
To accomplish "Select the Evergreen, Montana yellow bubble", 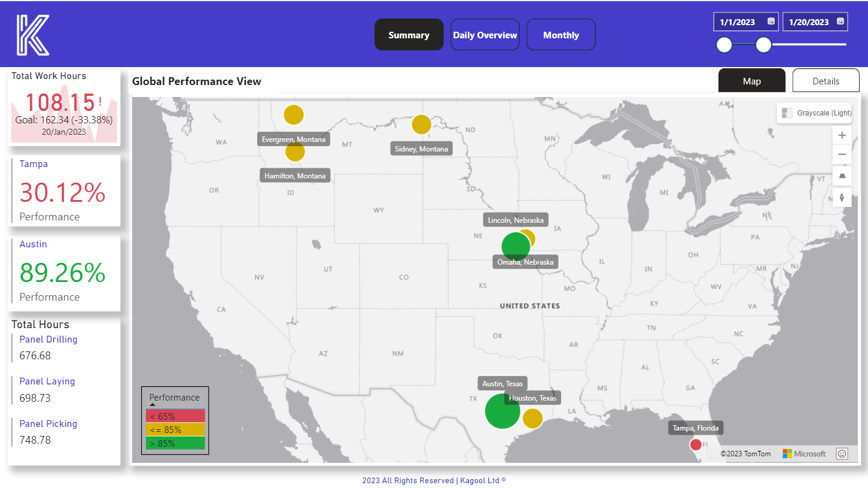I will 293,114.
